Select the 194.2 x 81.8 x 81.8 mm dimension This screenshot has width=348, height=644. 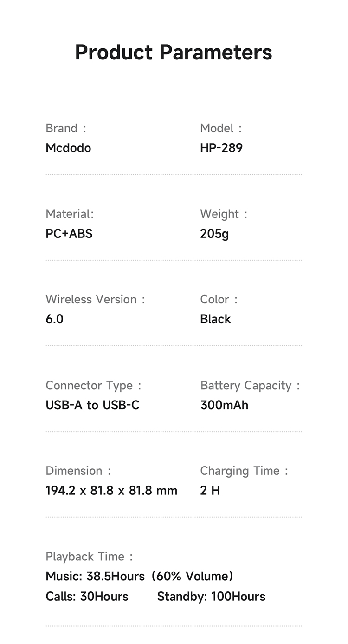111,491
